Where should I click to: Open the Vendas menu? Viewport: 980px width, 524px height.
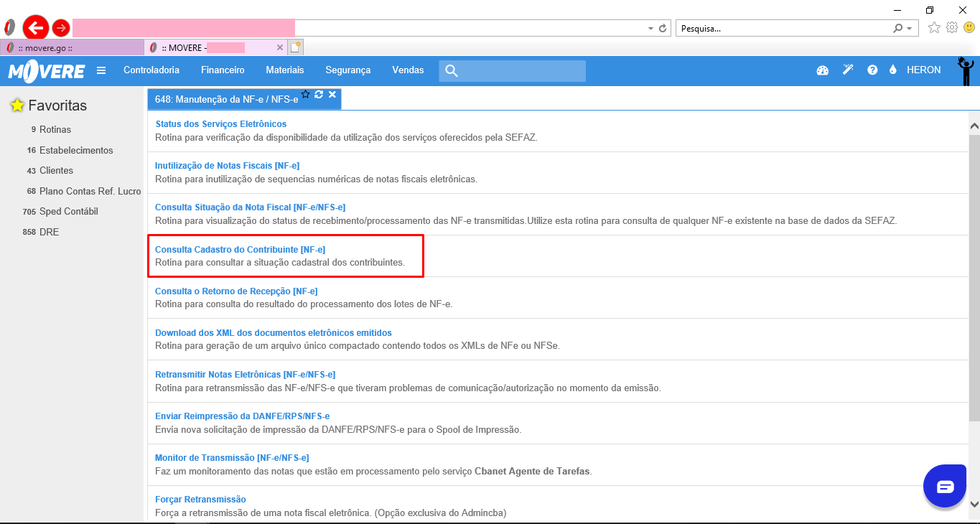tap(408, 70)
